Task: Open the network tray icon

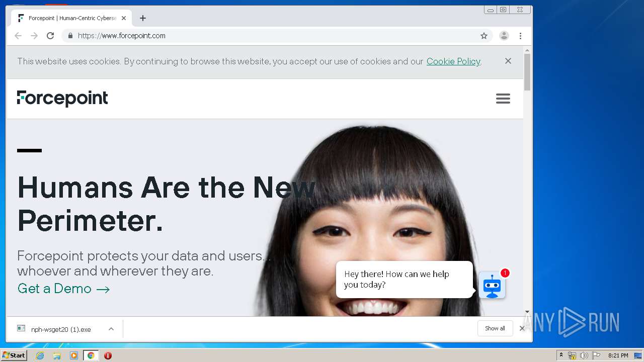Action: [572, 355]
